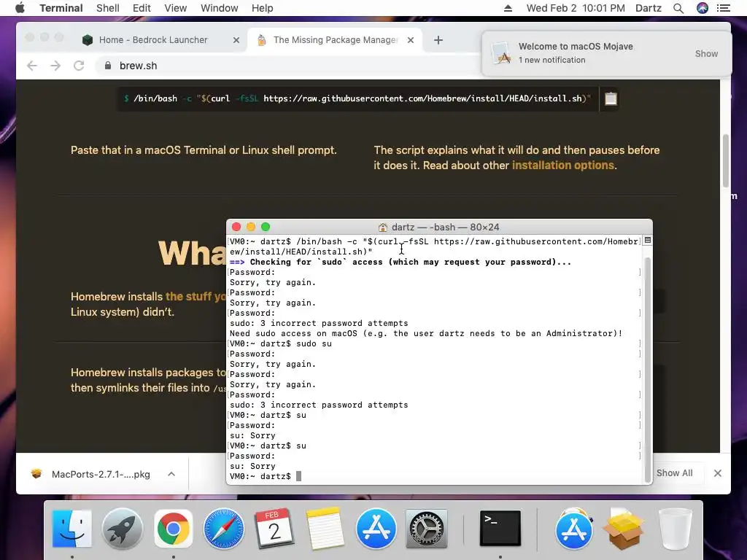747x560 pixels.
Task: Click the date and time in menu bar
Action: [576, 8]
